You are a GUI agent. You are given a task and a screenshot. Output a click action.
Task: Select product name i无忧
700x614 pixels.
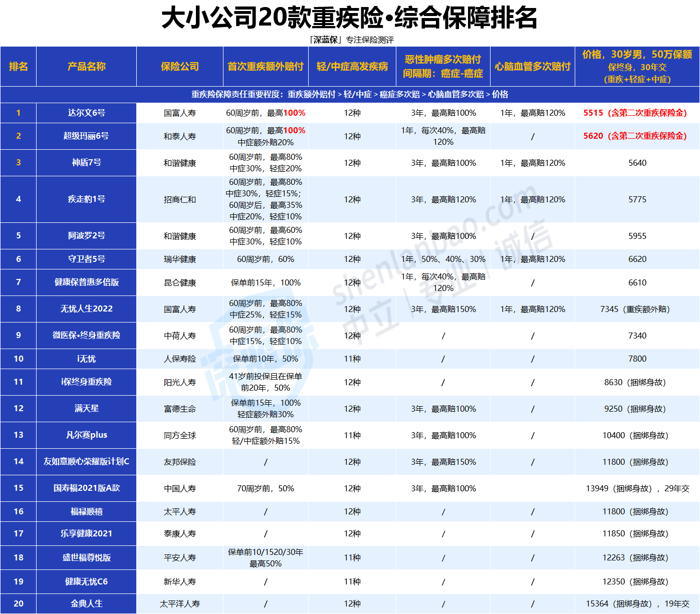coord(87,359)
